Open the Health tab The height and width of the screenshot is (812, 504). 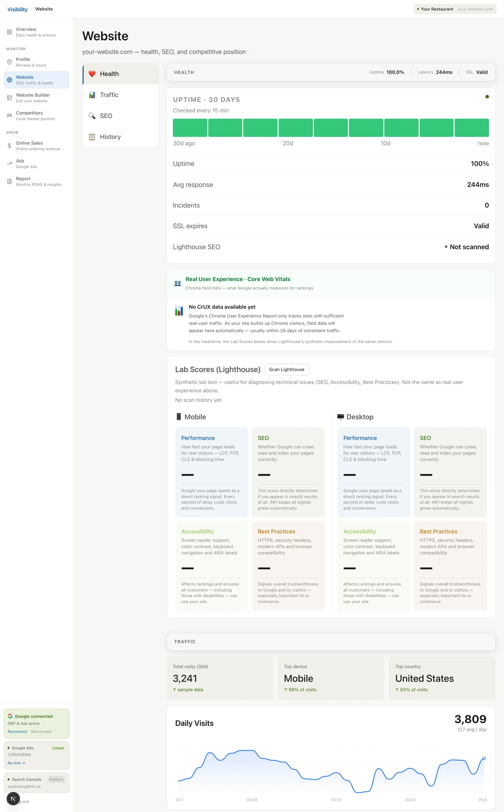coord(121,73)
